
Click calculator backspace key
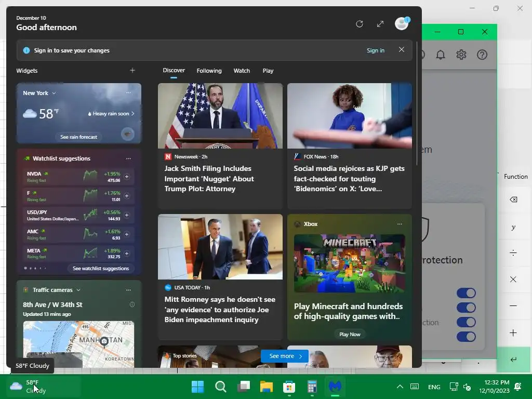[513, 199]
